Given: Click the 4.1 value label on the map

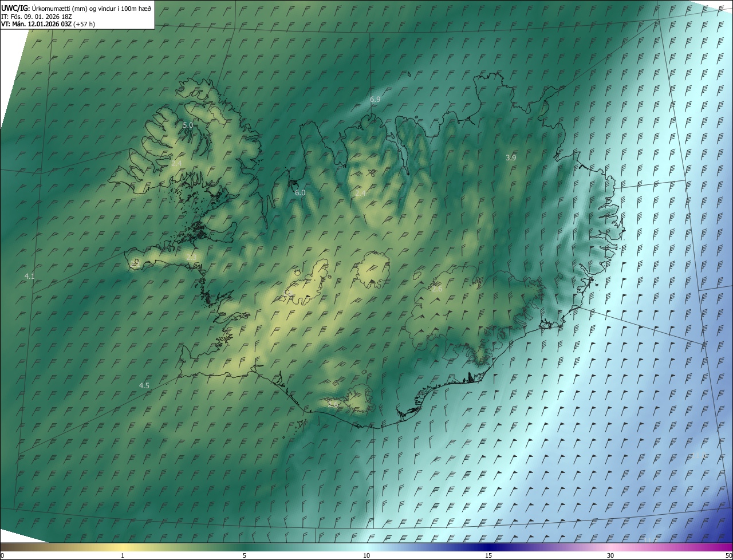Looking at the screenshot, I should (x=30, y=277).
